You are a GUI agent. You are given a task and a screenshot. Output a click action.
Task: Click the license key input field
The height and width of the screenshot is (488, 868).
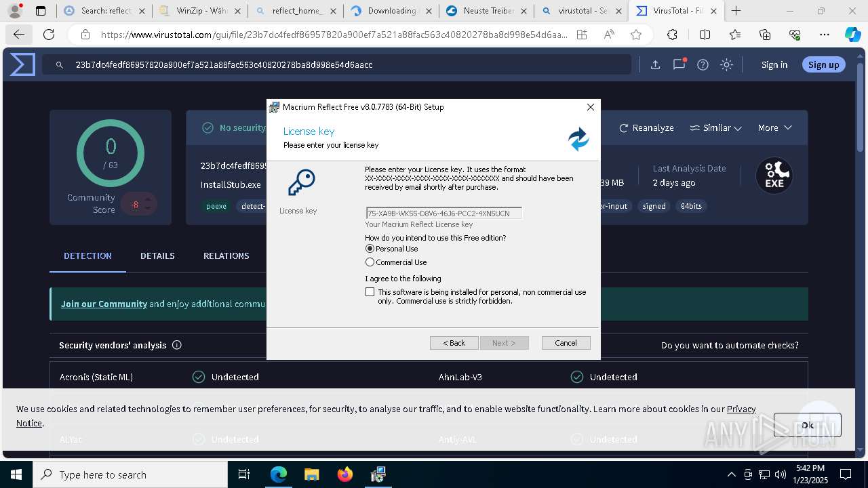click(444, 213)
